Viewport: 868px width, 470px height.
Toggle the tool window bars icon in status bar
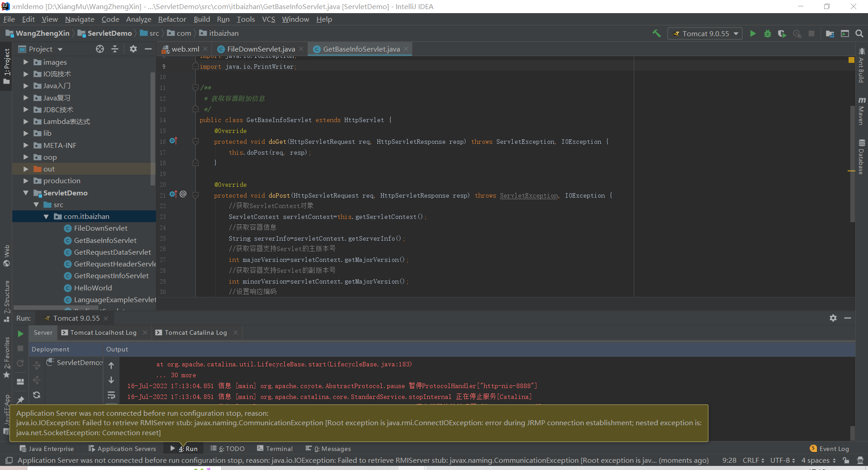9,461
